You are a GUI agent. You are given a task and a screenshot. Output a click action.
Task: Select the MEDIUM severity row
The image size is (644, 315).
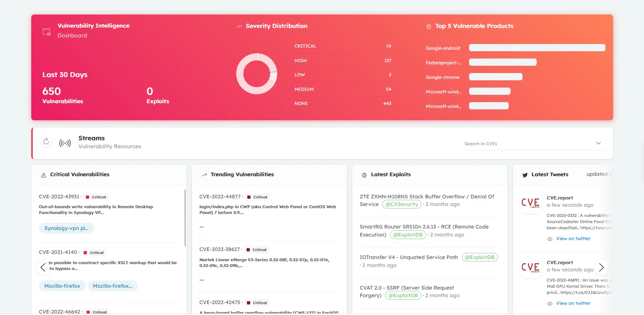[x=343, y=89]
